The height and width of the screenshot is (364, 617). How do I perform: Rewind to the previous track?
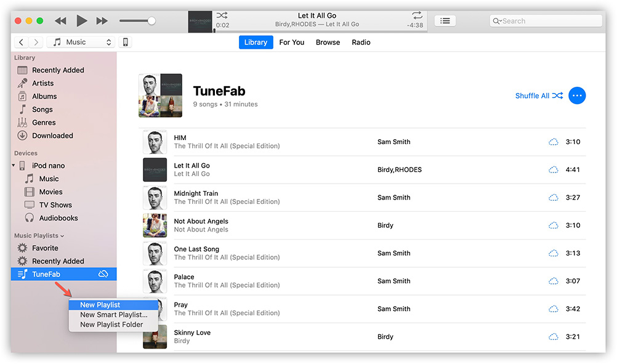click(60, 21)
